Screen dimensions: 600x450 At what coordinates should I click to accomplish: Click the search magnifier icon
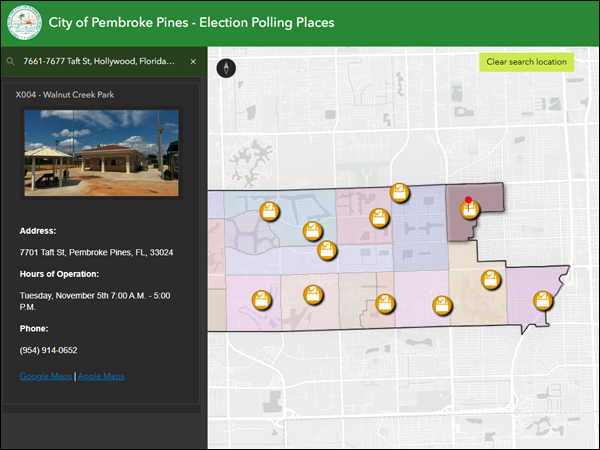(10, 61)
